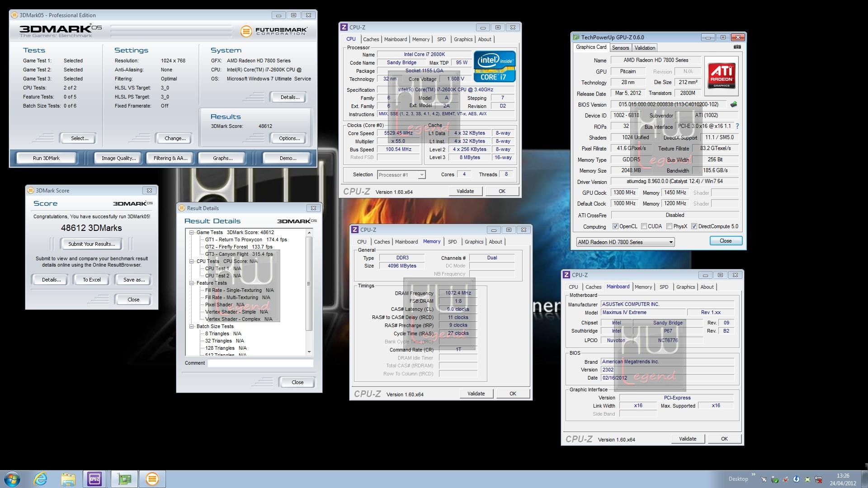Expand the Desktop toolbar chevron
The image size is (868, 488).
tap(754, 474)
